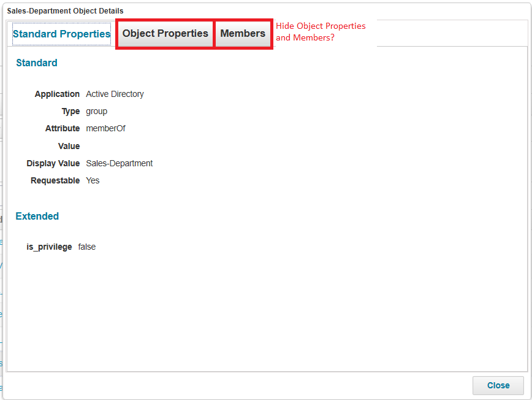Click the Type field label
This screenshot has height=400, width=532.
tap(70, 111)
